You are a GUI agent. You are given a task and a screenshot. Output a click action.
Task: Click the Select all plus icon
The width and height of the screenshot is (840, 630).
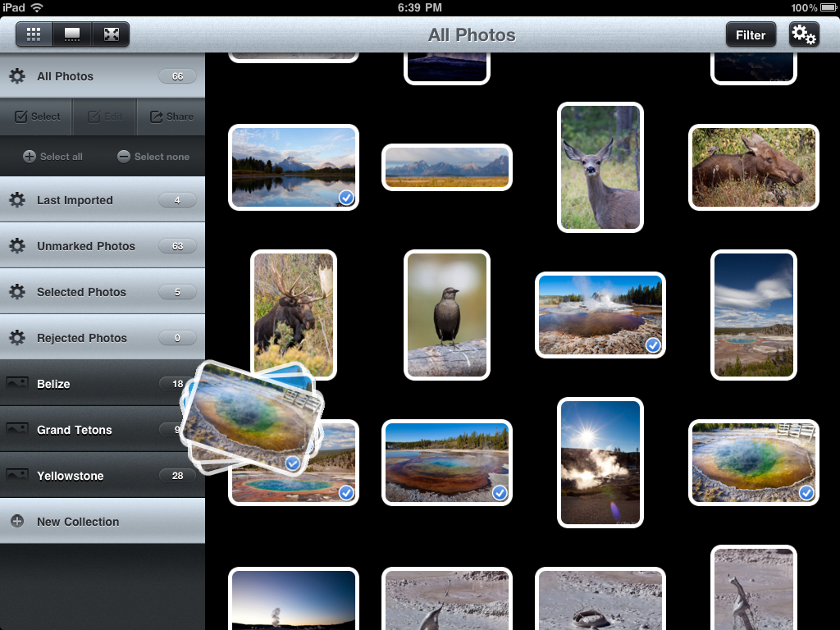click(x=30, y=157)
